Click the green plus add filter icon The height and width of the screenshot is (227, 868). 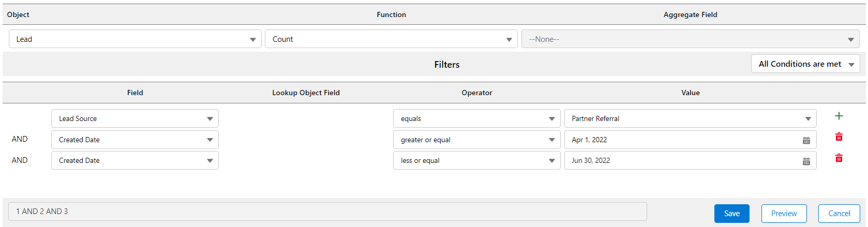click(839, 116)
